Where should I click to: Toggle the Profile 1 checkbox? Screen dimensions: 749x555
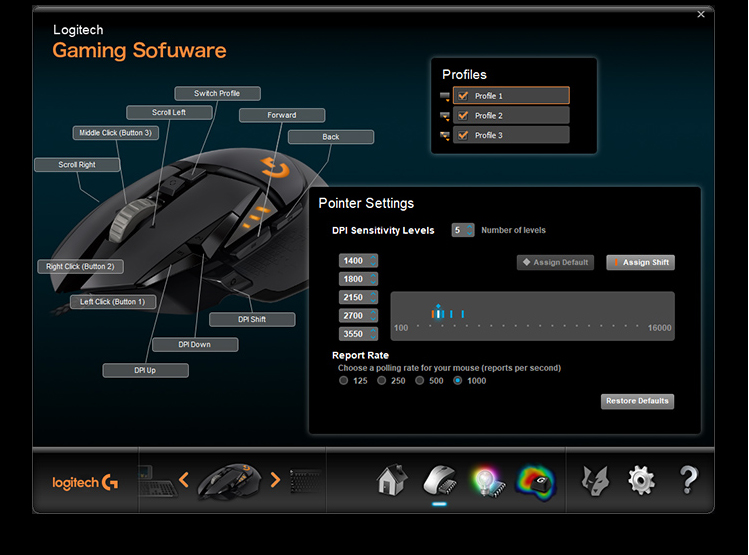click(x=463, y=96)
